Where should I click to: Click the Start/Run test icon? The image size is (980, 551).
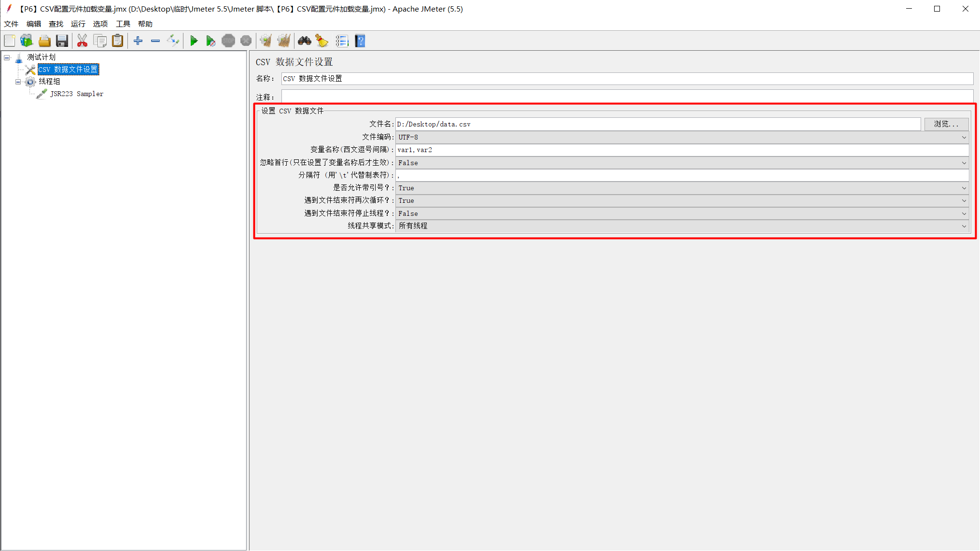pyautogui.click(x=194, y=41)
